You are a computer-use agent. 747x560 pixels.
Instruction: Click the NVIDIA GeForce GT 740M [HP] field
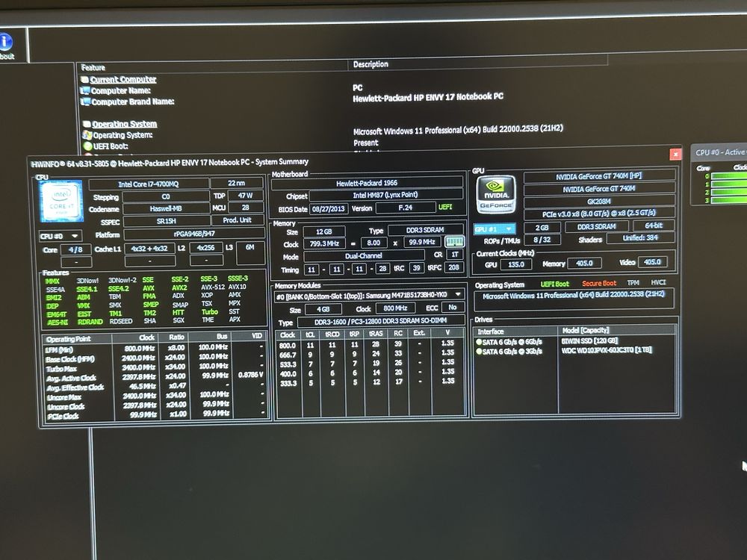tap(599, 176)
